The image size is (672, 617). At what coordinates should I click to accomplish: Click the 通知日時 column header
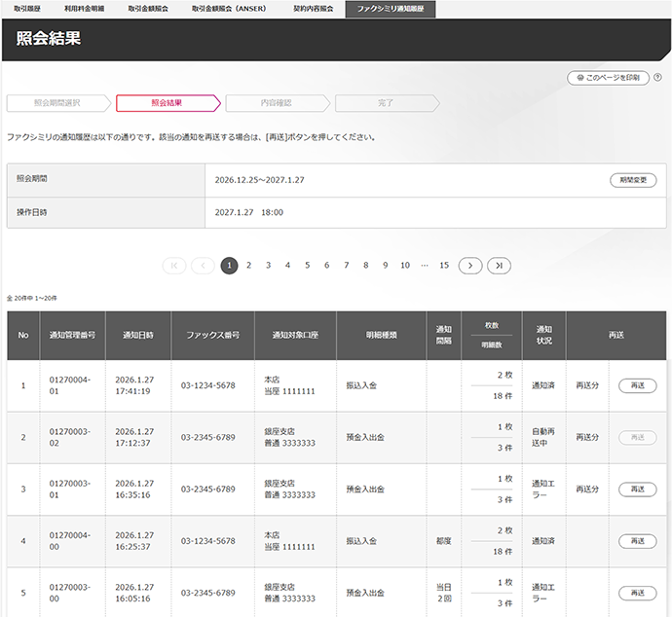click(138, 335)
